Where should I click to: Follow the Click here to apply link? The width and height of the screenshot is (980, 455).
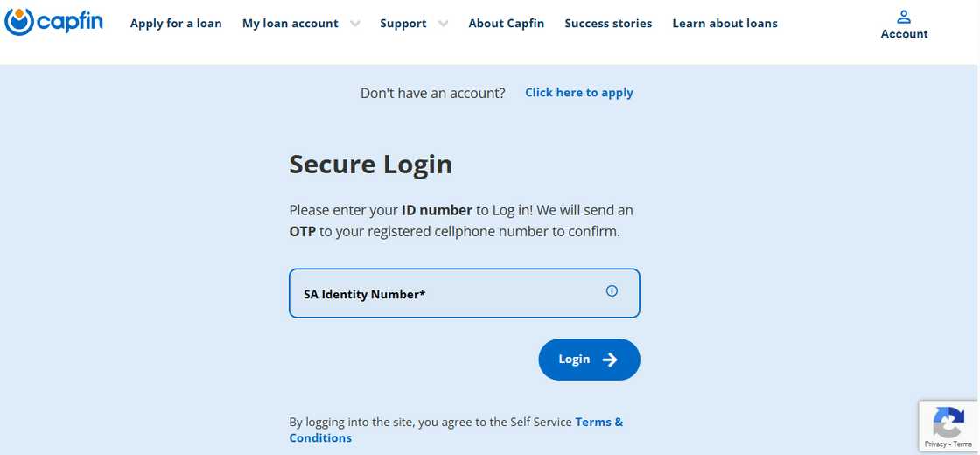click(x=578, y=93)
